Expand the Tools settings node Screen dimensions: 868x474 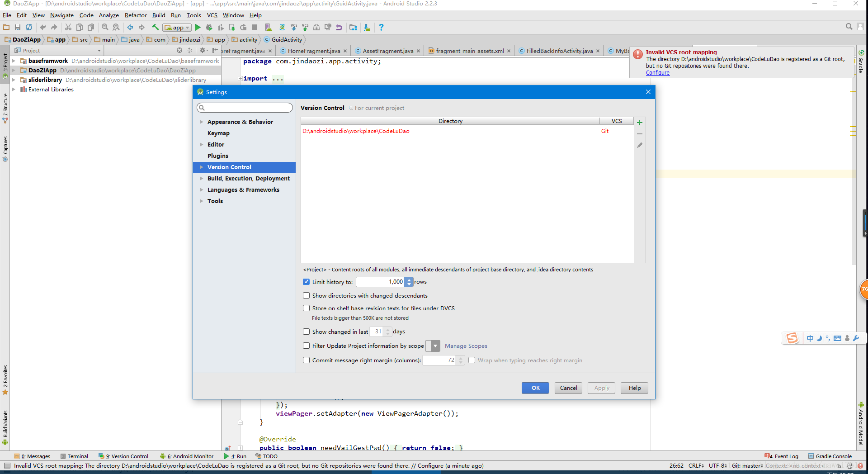tap(202, 201)
